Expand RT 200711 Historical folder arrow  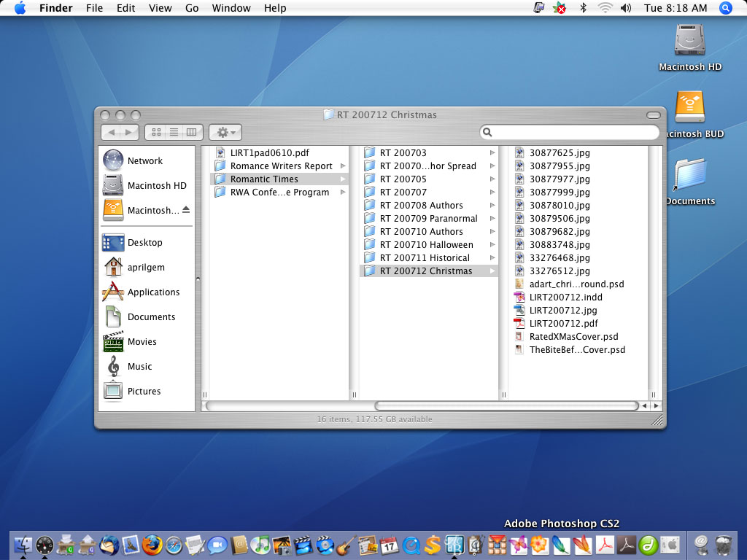click(x=492, y=257)
